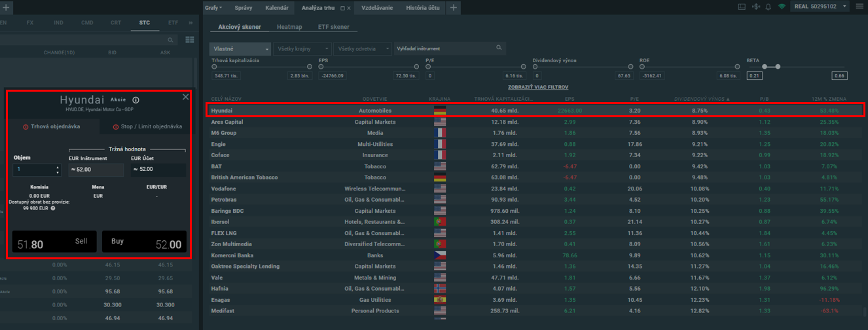The height and width of the screenshot is (330, 868).
Task: Toggle grid view in the watchlist
Action: coord(190,40)
